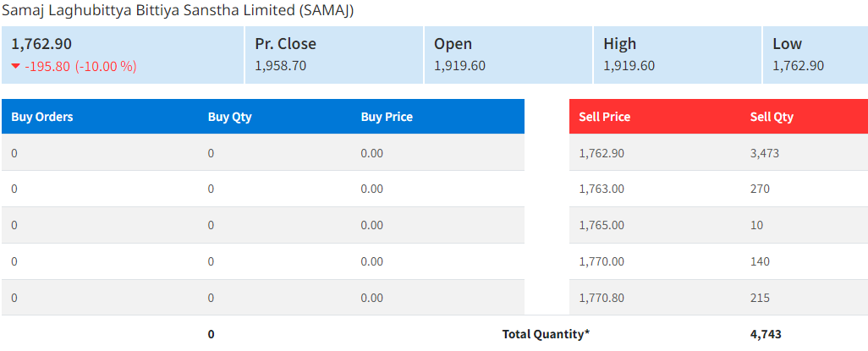Select the 1,765.00 sell price cell

pyautogui.click(x=602, y=225)
